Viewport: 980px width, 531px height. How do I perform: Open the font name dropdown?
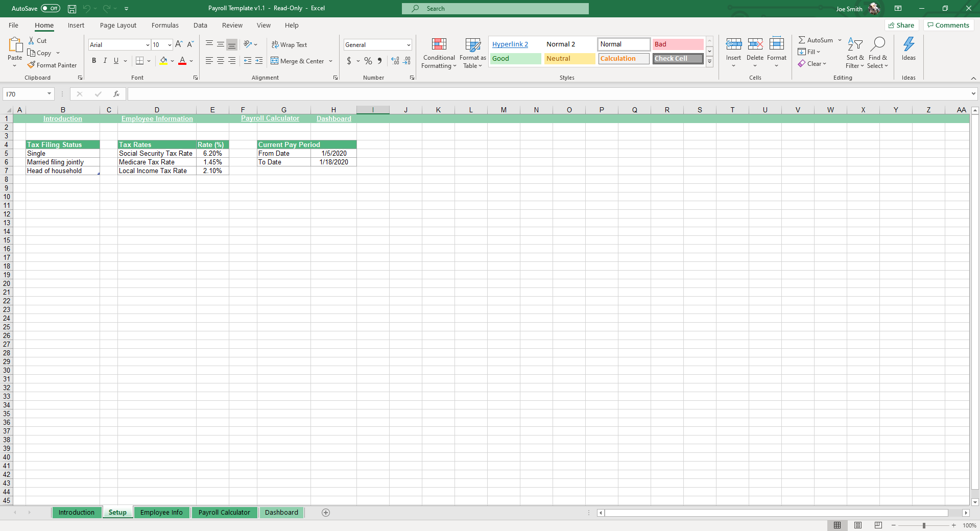[x=148, y=45]
